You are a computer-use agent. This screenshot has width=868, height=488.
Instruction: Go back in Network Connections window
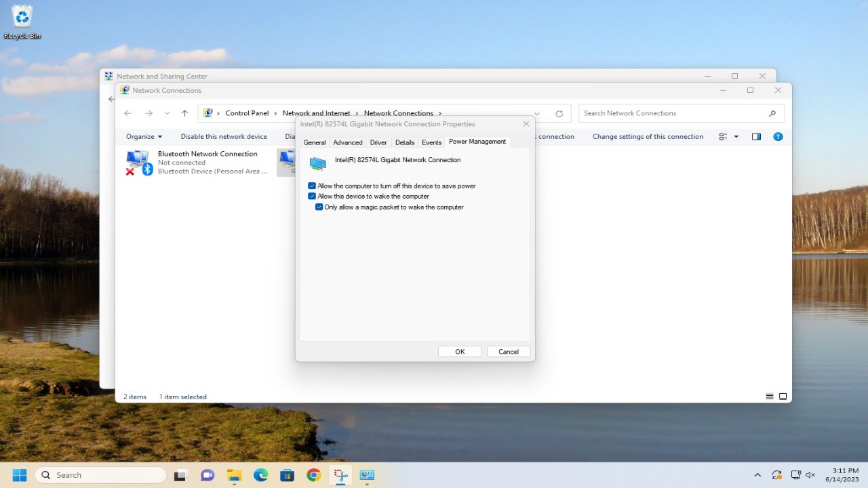point(128,113)
